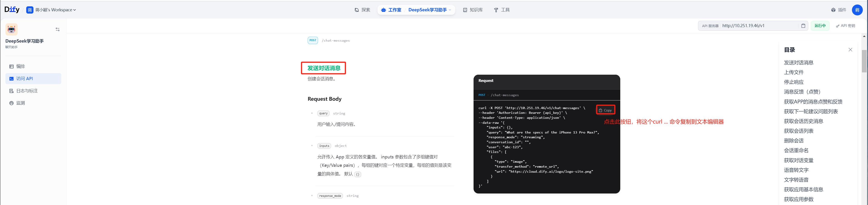Click the API 密钥 key icon
This screenshot has width=868, height=205.
pos(838,26)
